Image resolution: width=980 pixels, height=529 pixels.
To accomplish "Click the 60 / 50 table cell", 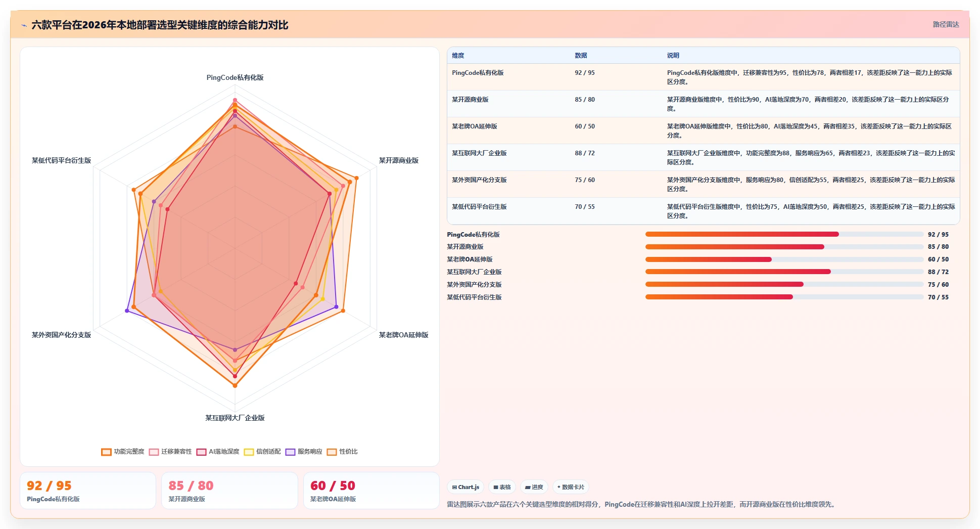I will (x=585, y=126).
